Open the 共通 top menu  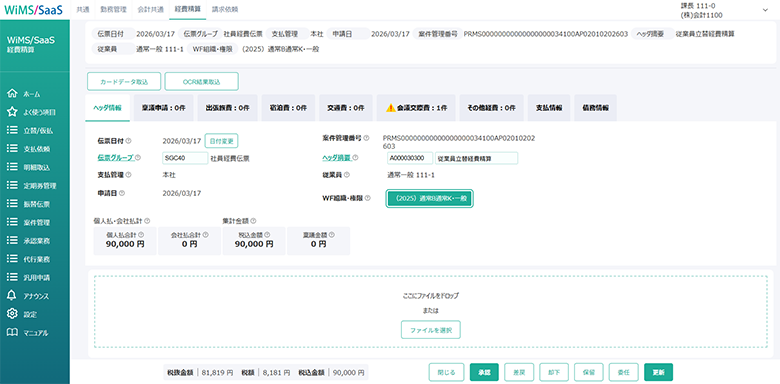pos(82,9)
